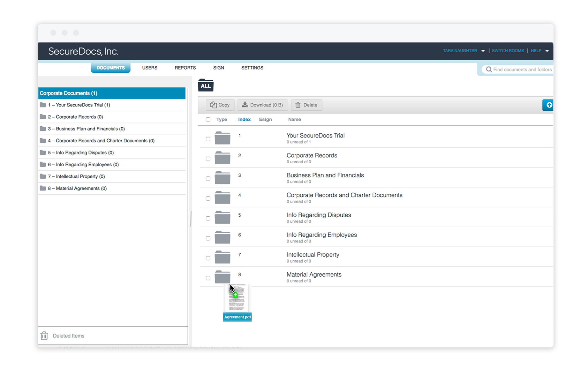Viewport: 588px width, 380px height.
Task: Click folder icon beside Info Regarding Disputes in sidebar
Action: (43, 153)
